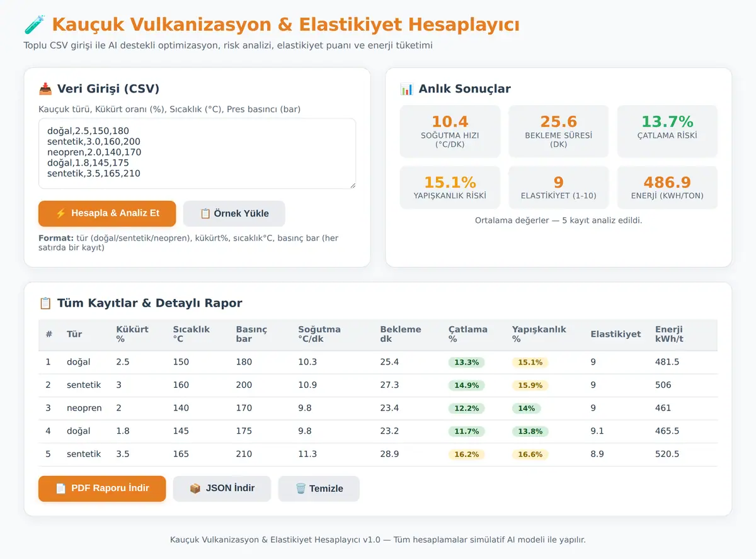The image size is (756, 559).
Task: Click energy value 520.5 in table
Action: click(667, 454)
